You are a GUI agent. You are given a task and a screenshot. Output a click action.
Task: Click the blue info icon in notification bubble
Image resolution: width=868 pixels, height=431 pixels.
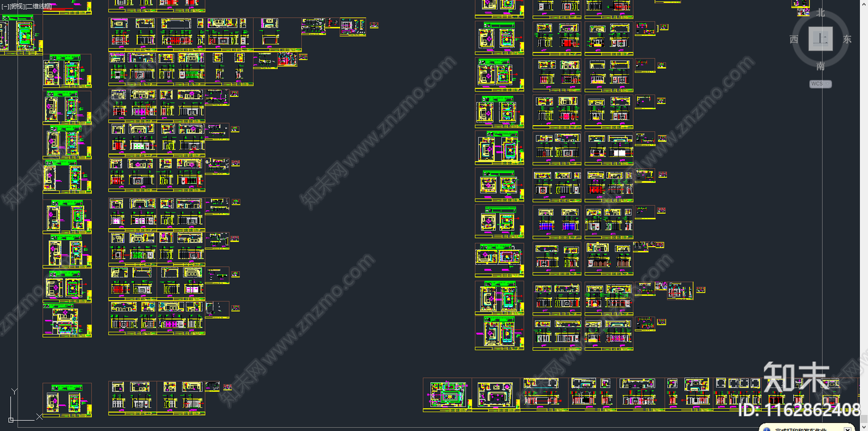pos(767,429)
